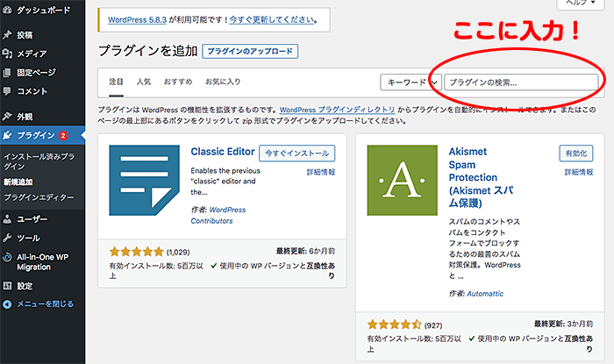Open Akismet Spam Protection title link
614x364 pixels.
(x=481, y=177)
